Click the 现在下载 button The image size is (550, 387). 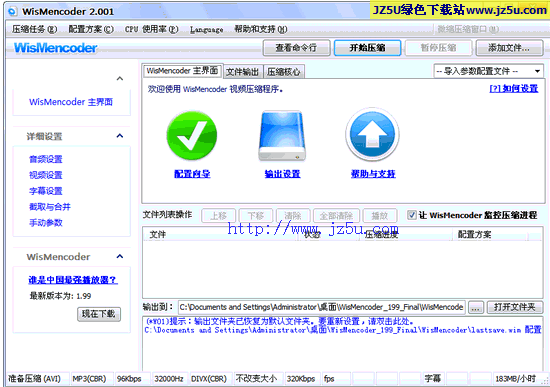(x=99, y=314)
